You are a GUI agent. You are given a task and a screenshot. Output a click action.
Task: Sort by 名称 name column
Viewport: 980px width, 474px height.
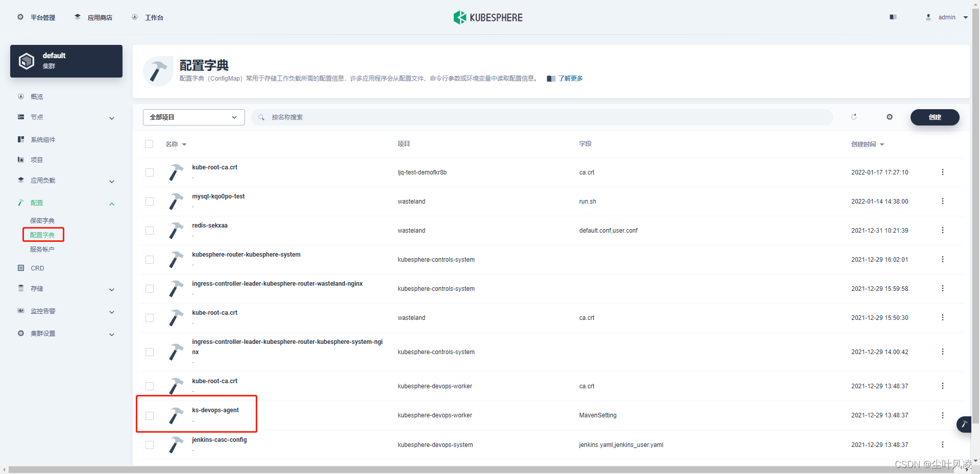pyautogui.click(x=176, y=144)
